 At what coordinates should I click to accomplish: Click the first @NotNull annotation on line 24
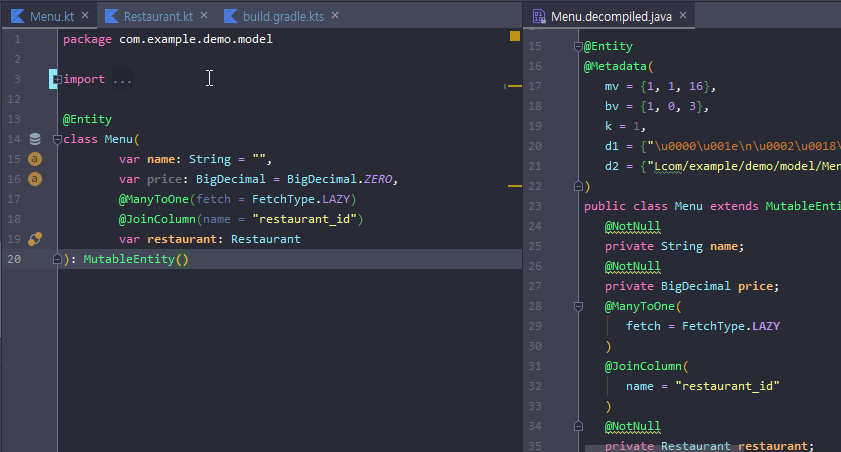[632, 226]
